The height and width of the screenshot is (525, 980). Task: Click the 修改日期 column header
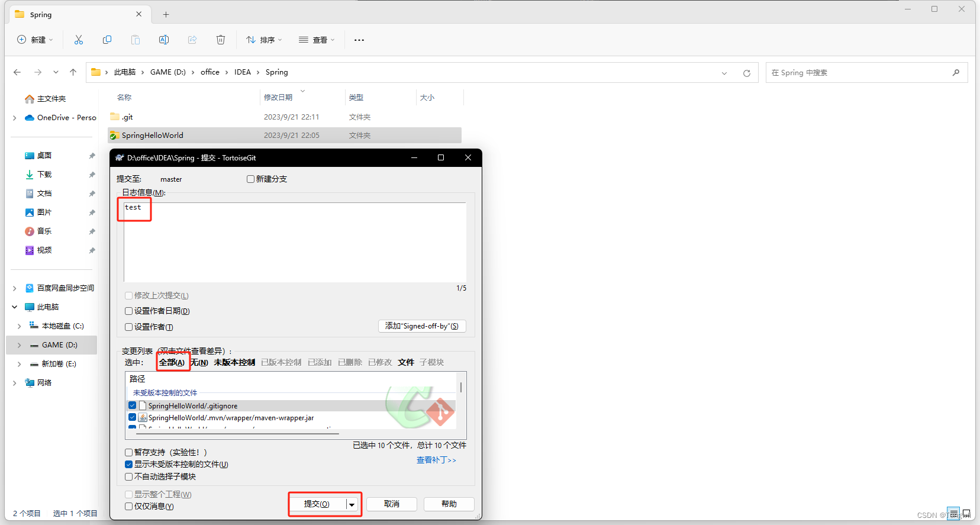coord(278,97)
